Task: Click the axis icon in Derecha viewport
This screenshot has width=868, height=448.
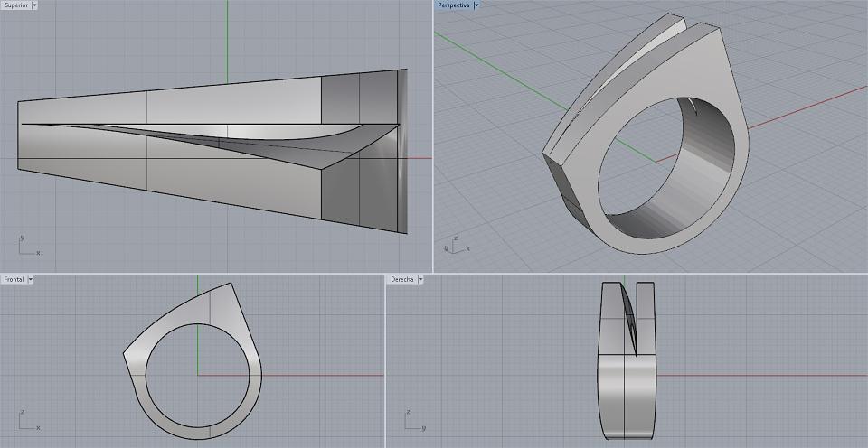Action: (415, 420)
